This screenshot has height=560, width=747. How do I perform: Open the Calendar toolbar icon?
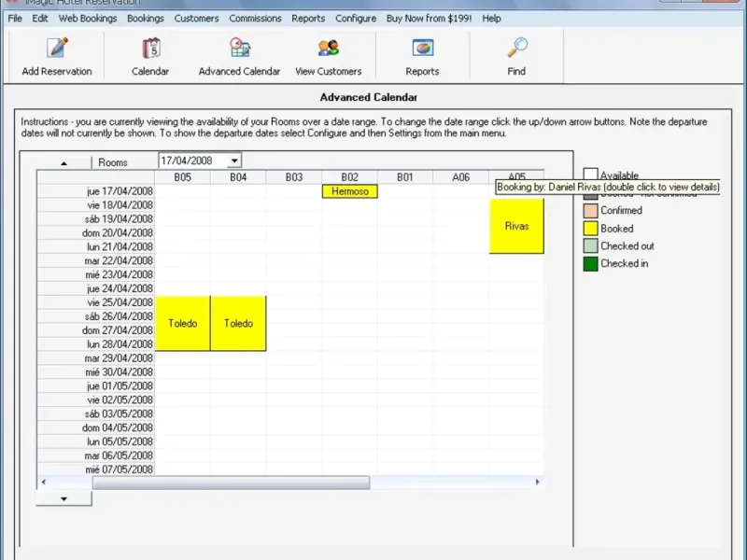tap(151, 49)
